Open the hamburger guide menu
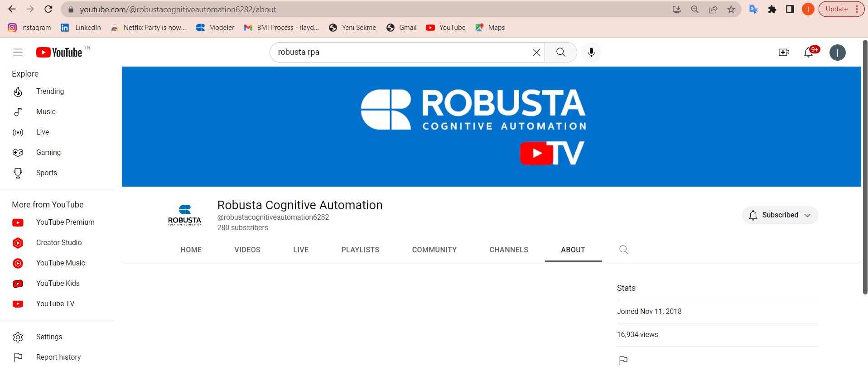This screenshot has height=371, width=868. pos(18,52)
